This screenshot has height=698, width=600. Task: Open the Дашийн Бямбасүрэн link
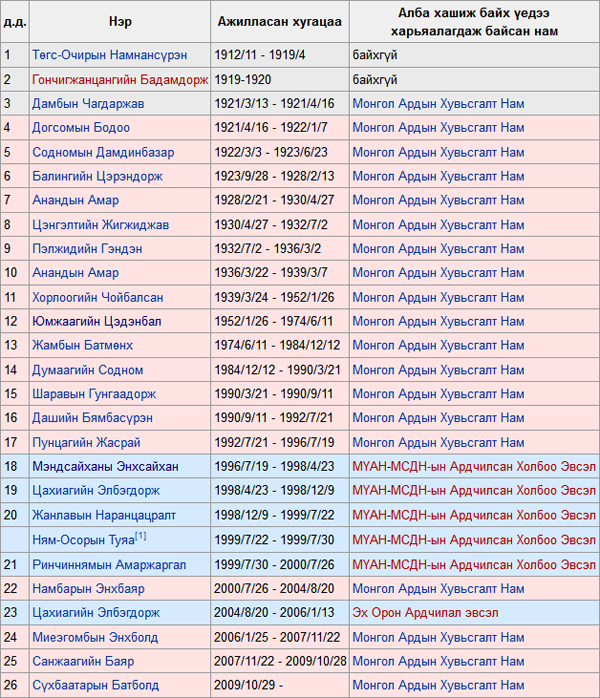(93, 418)
